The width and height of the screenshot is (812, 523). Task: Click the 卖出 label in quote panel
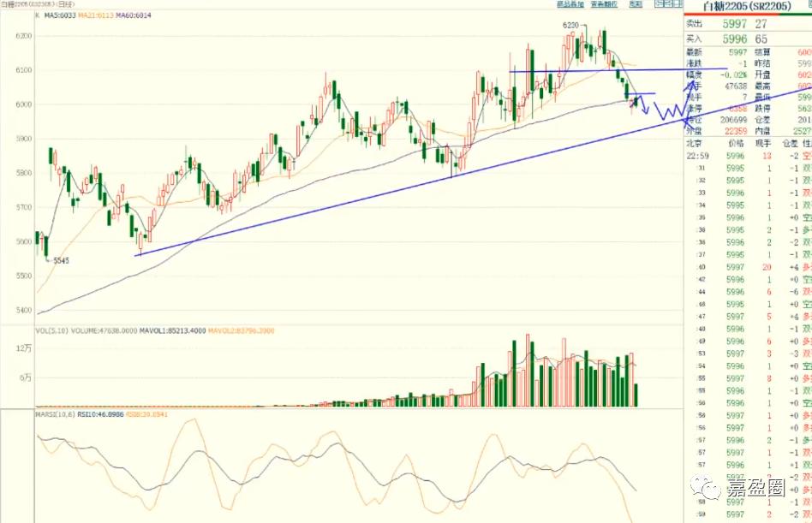(694, 24)
